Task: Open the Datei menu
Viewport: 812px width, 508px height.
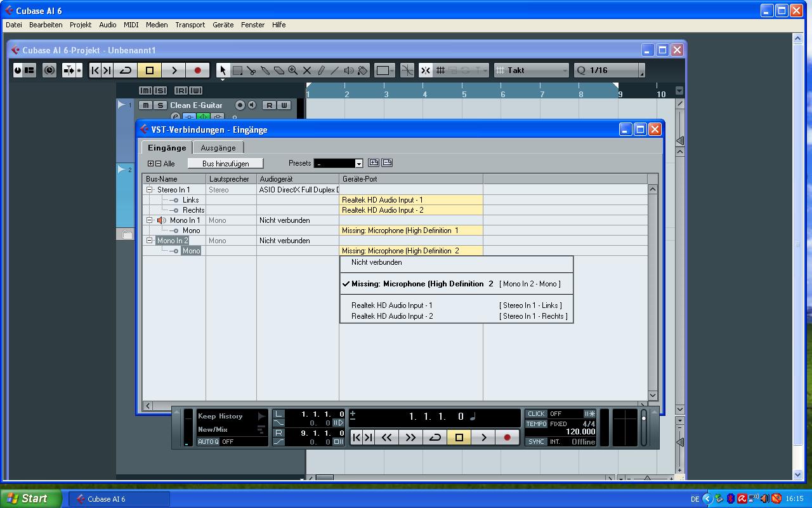Action: pos(13,25)
